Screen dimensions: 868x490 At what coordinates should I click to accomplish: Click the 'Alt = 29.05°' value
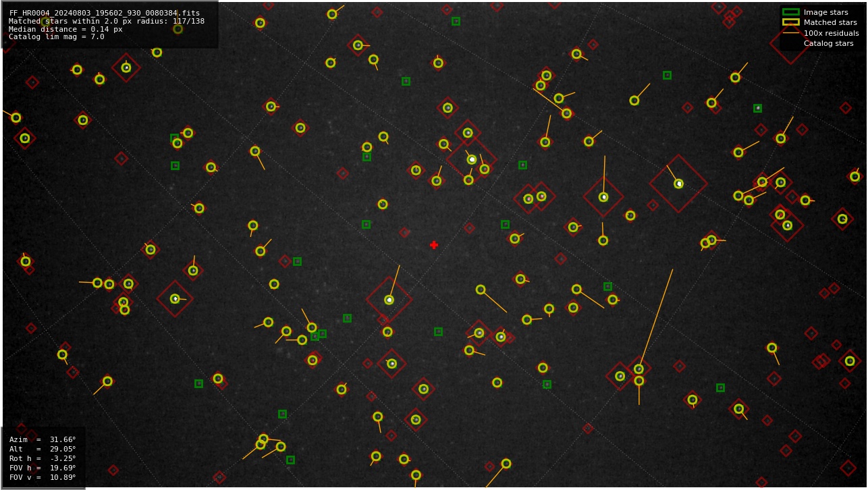43,449
